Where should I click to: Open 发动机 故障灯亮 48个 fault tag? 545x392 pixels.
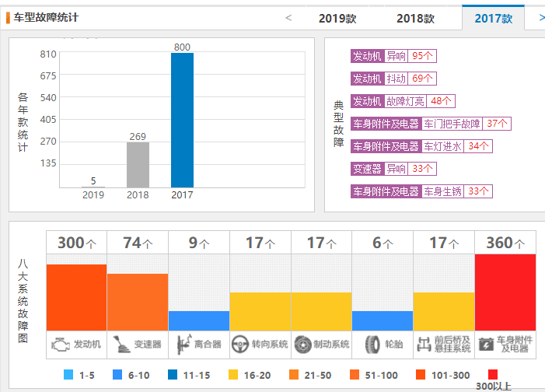click(403, 101)
